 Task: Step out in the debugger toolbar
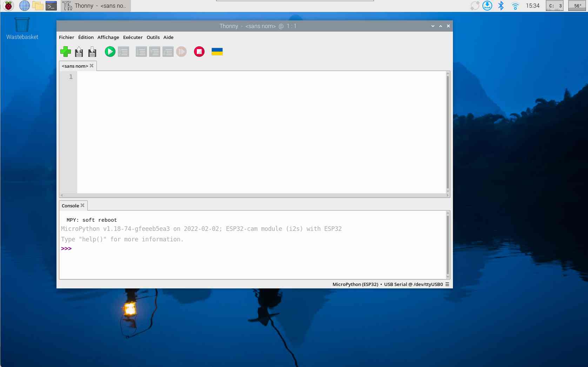point(168,52)
